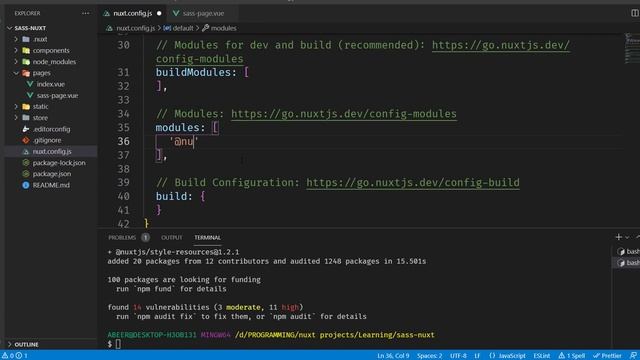Click the Ln 36, Col 9 position
The image size is (640, 360).
[x=393, y=356]
